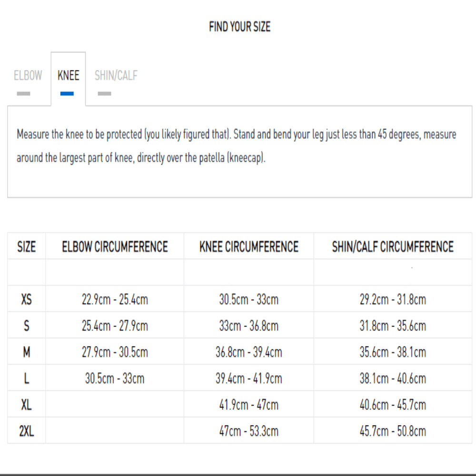Click the KNEE CIRCUMFERENCE column header
Viewport: 476px width, 476px height.
[x=248, y=247]
